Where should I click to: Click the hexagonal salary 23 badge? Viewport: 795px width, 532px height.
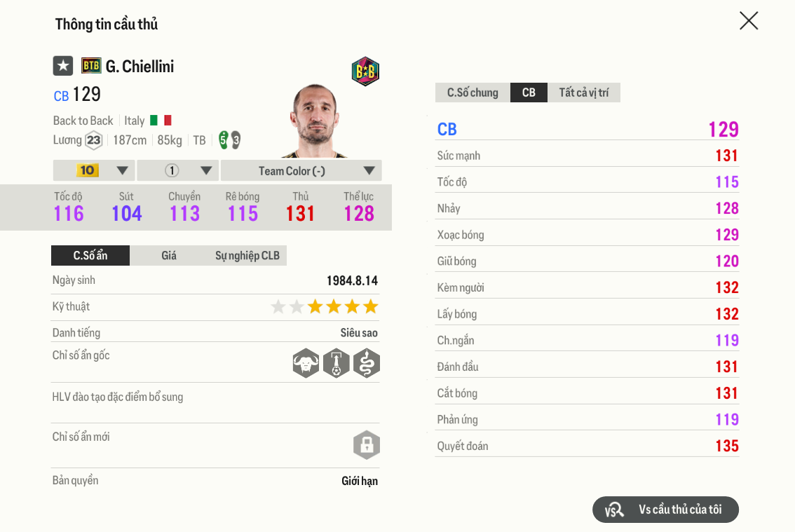[94, 140]
